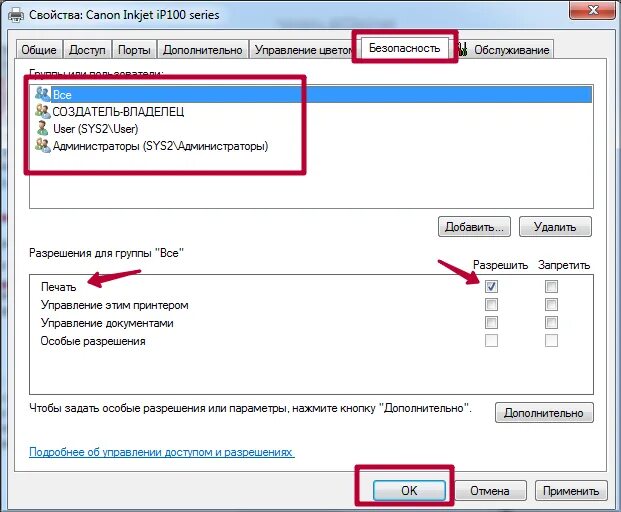Click the Обслуживание tab's tools icon
The width and height of the screenshot is (621, 512).
(462, 49)
